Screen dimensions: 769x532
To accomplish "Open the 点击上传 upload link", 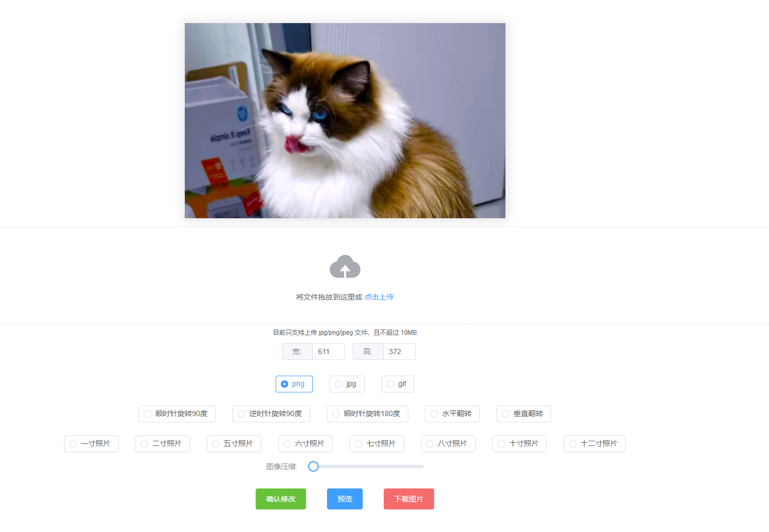I will (379, 297).
